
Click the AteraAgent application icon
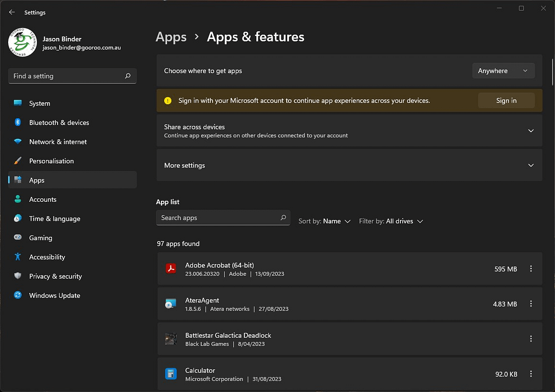pyautogui.click(x=171, y=304)
